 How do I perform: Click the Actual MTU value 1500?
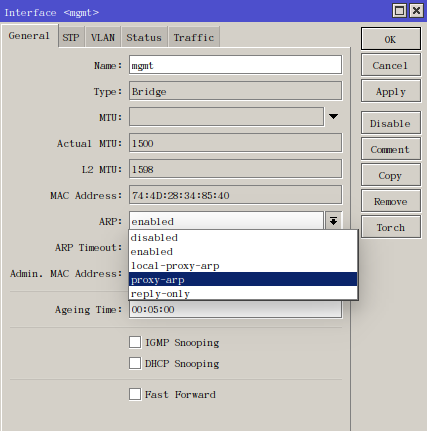[235, 143]
